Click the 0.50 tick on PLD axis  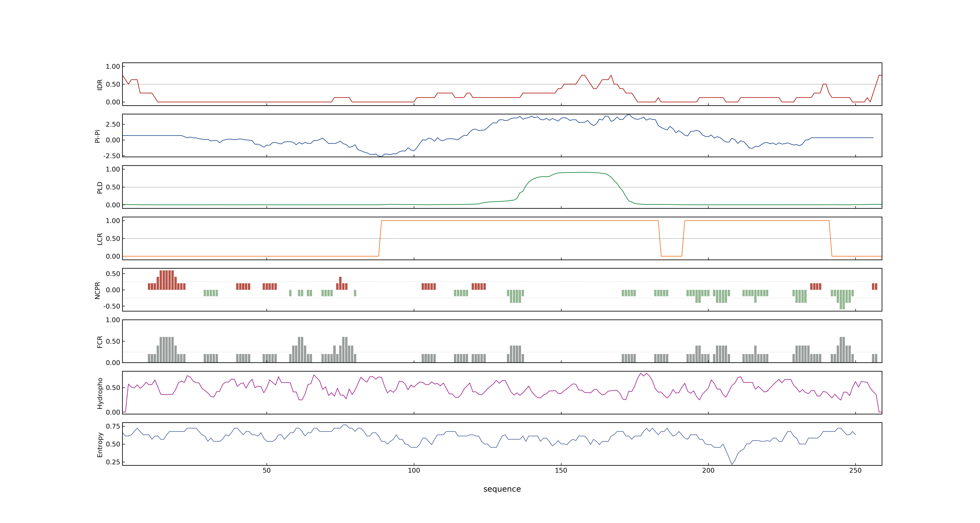click(113, 187)
